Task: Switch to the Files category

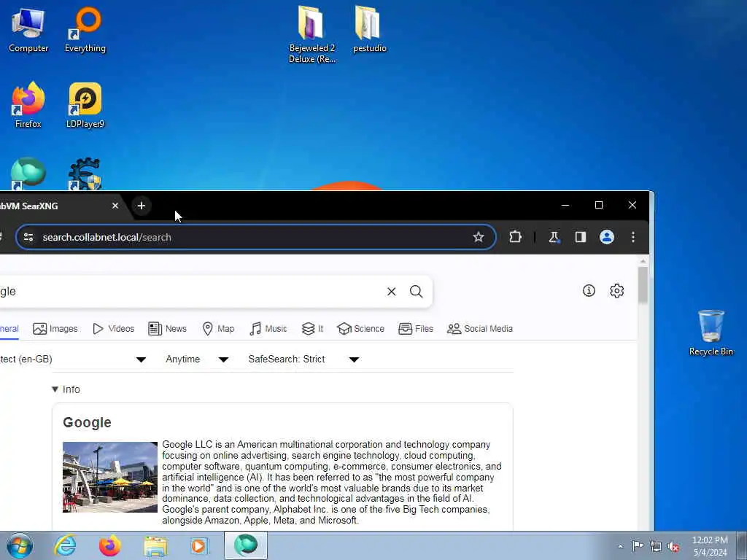Action: [x=415, y=329]
